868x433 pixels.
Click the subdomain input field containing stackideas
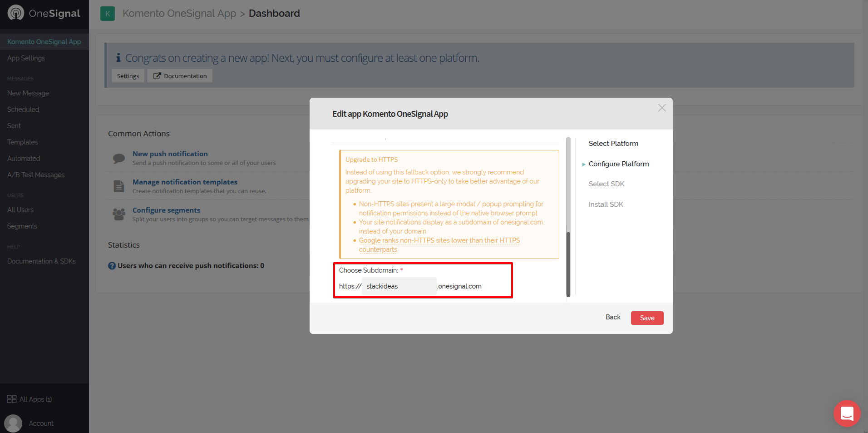point(399,286)
